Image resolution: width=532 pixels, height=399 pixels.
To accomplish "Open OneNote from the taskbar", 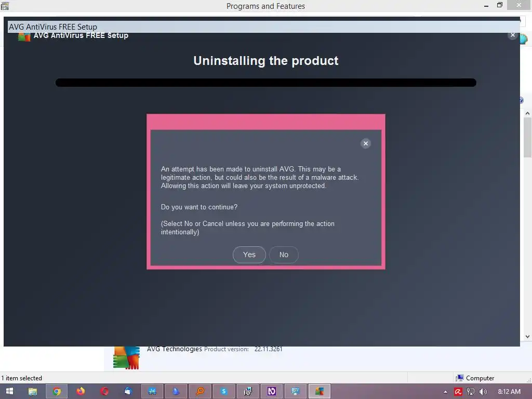I will click(271, 391).
